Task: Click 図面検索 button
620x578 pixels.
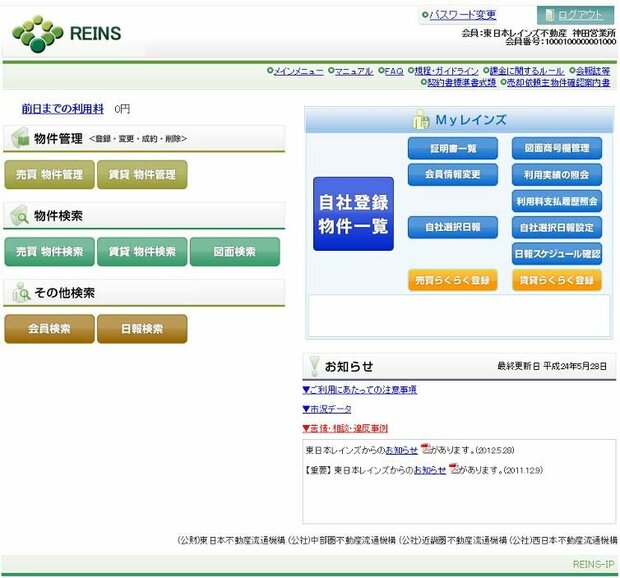Action: 235,251
